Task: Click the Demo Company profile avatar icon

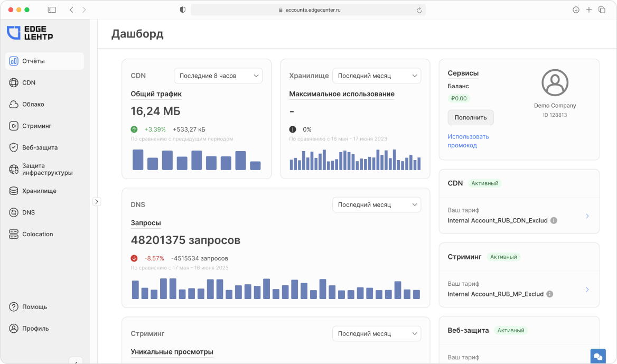Action: click(555, 82)
